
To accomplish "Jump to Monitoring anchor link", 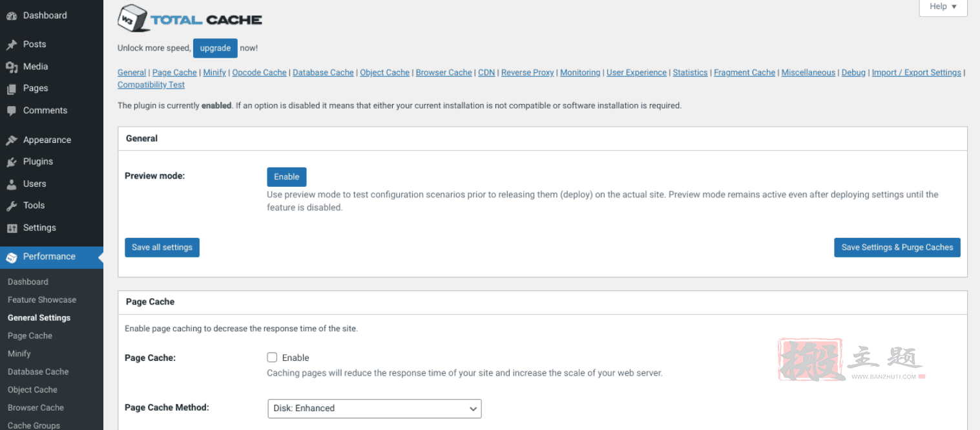I will point(580,73).
